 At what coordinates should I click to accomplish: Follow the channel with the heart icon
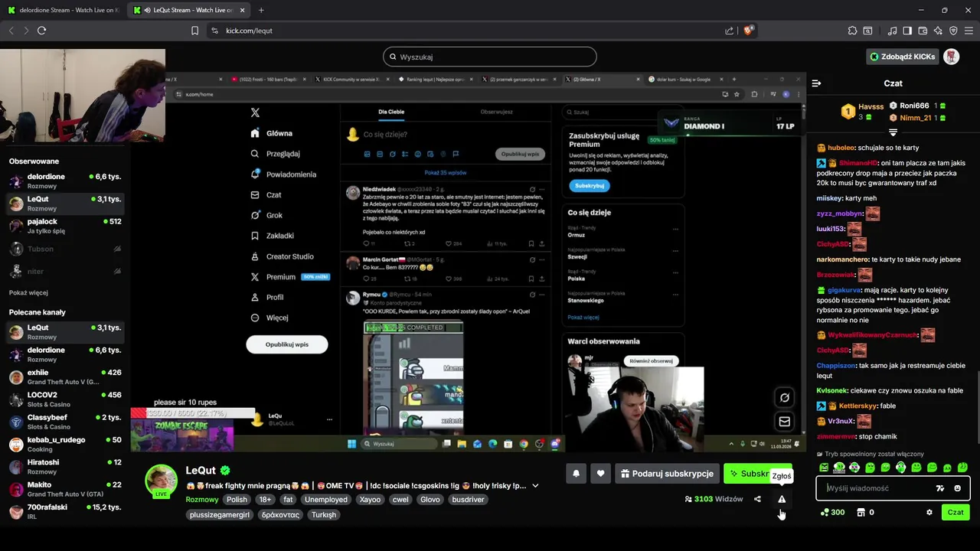[600, 474]
